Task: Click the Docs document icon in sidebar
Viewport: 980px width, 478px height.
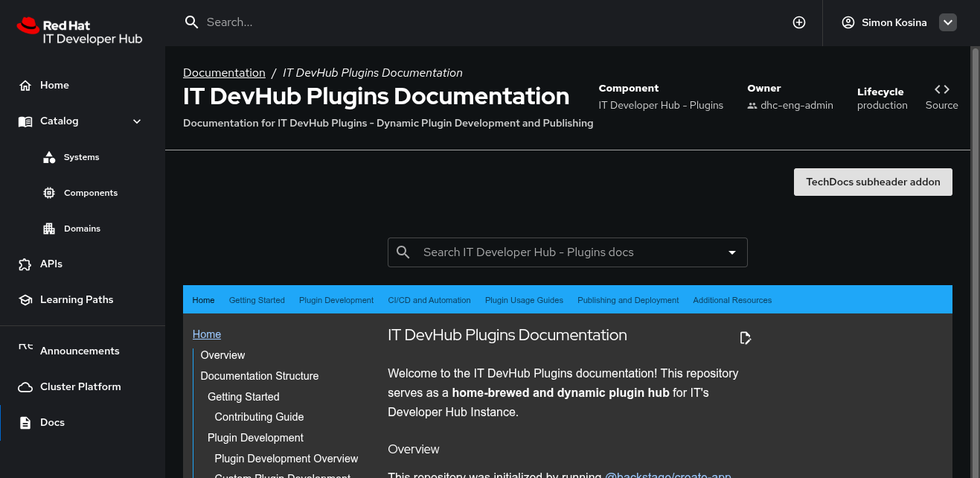Action: click(25, 423)
